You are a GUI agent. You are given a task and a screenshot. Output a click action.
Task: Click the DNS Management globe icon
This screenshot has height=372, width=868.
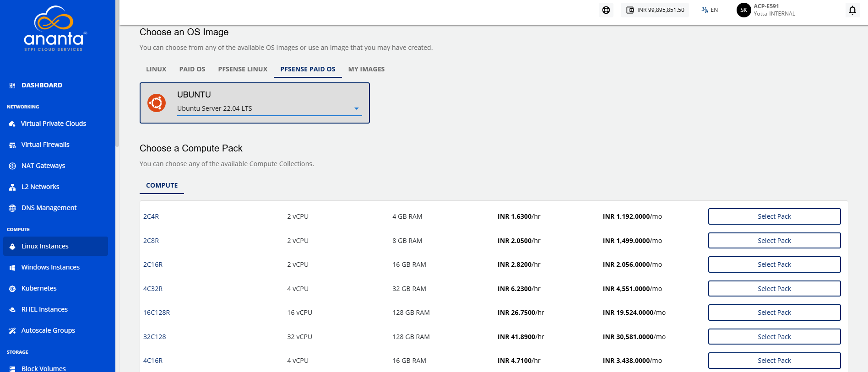[12, 208]
